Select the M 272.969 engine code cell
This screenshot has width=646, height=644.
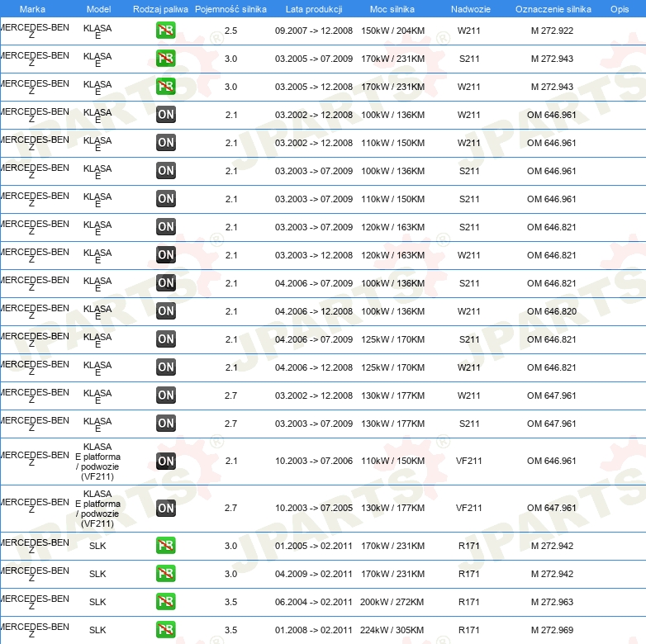coord(552,630)
